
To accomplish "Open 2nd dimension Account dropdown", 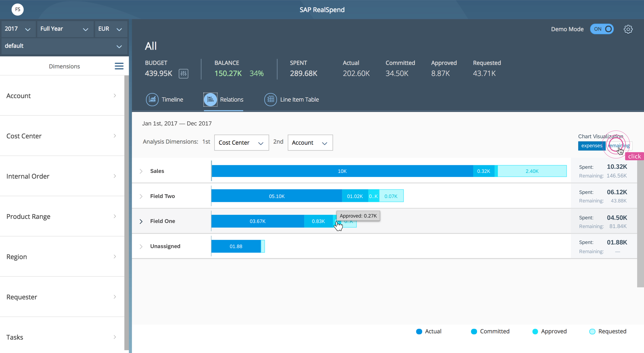I will click(310, 143).
